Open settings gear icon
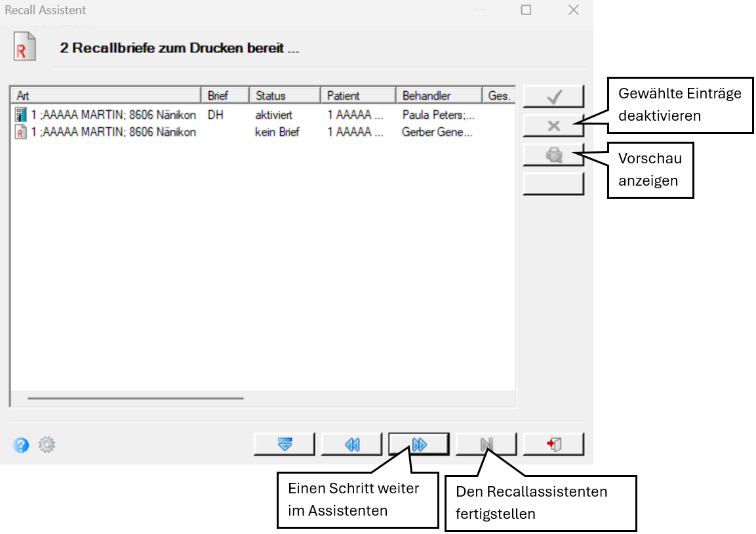Screen dimensions: 756x534 47,445
